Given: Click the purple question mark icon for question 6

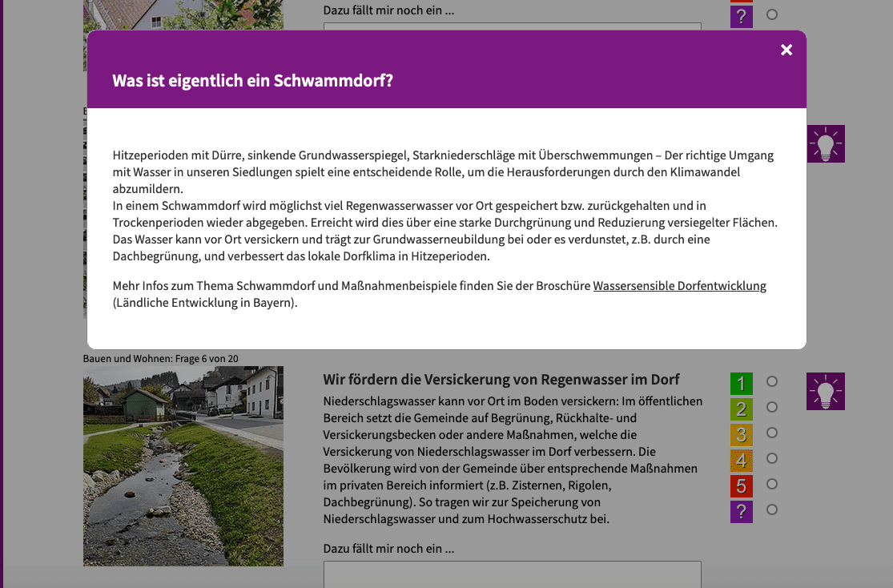Looking at the screenshot, I should pos(741,512).
